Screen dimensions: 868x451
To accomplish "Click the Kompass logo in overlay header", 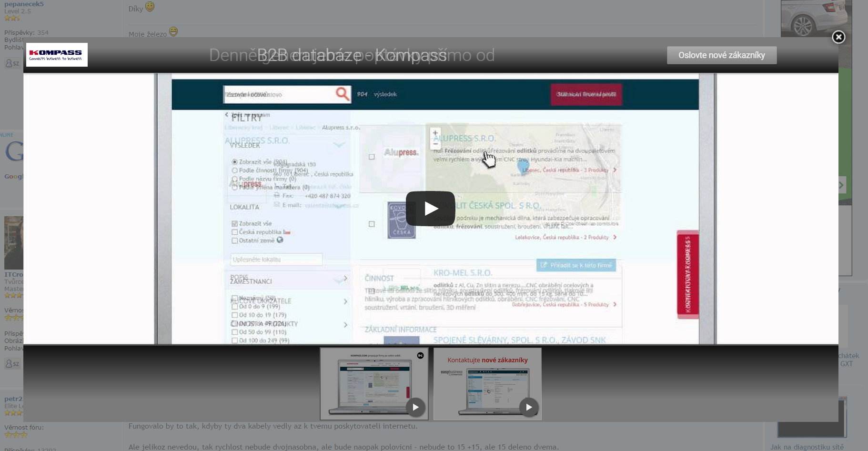I will tap(57, 55).
